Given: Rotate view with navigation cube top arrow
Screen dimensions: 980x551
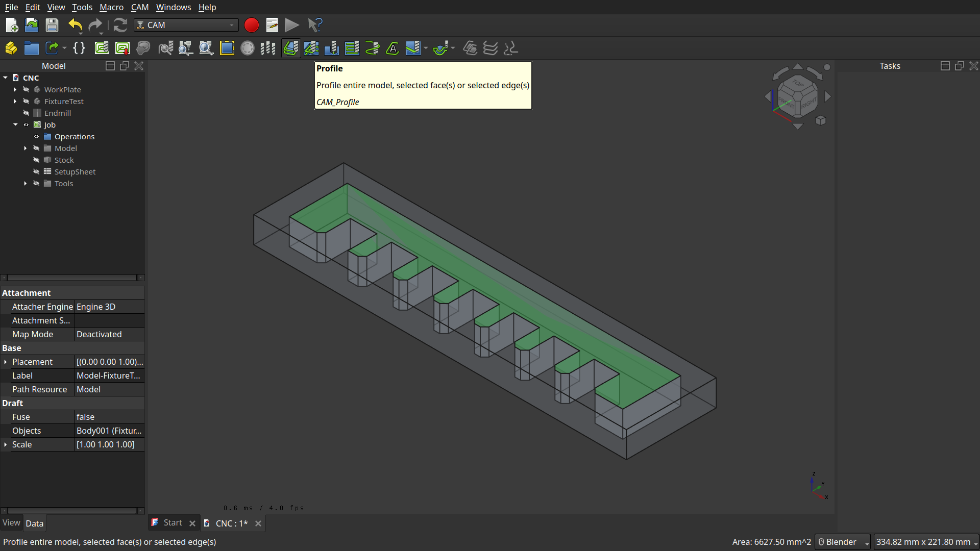Looking at the screenshot, I should pyautogui.click(x=798, y=67).
